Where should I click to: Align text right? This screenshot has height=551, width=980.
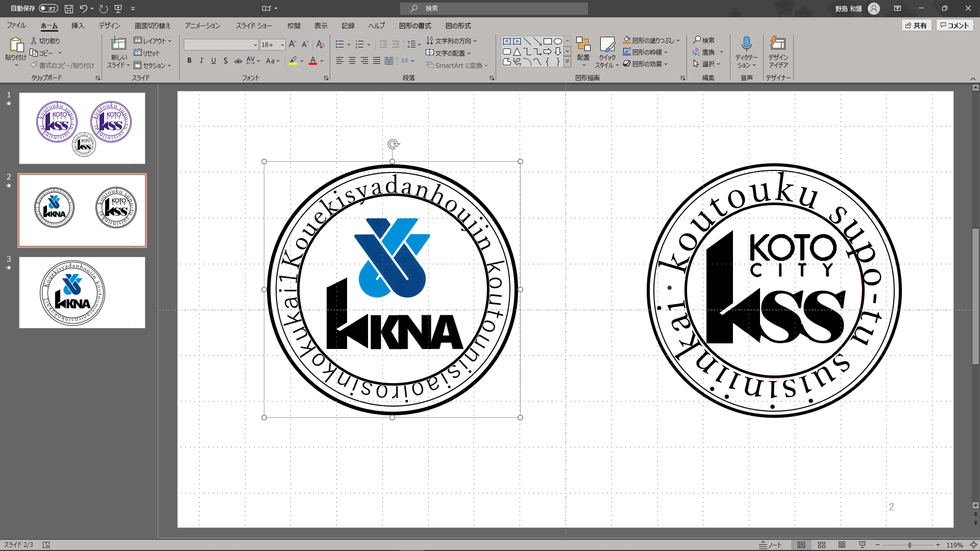(364, 61)
